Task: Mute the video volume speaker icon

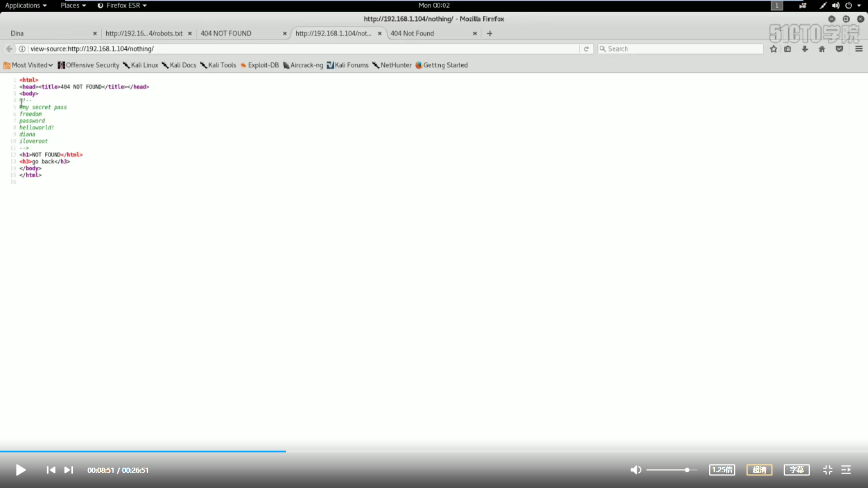Action: (636, 470)
